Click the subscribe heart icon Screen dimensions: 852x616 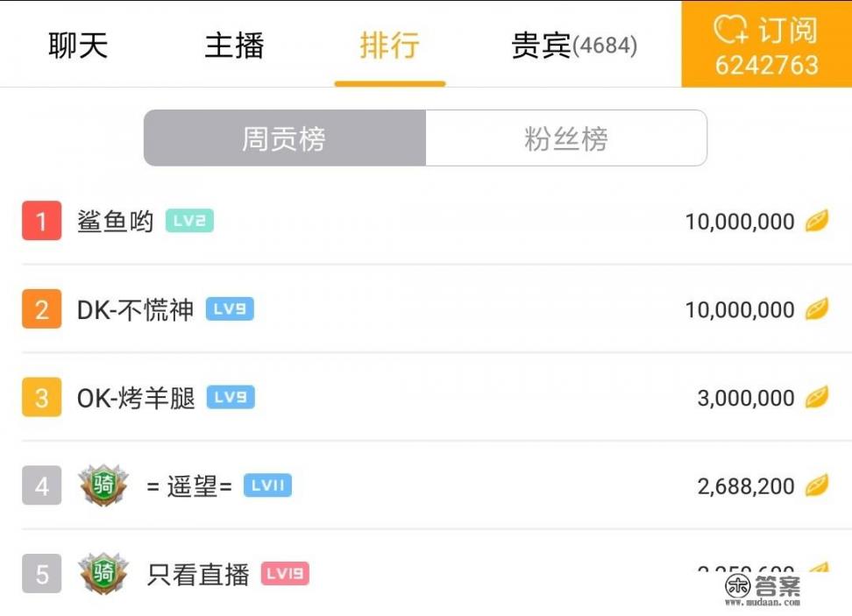[732, 29]
